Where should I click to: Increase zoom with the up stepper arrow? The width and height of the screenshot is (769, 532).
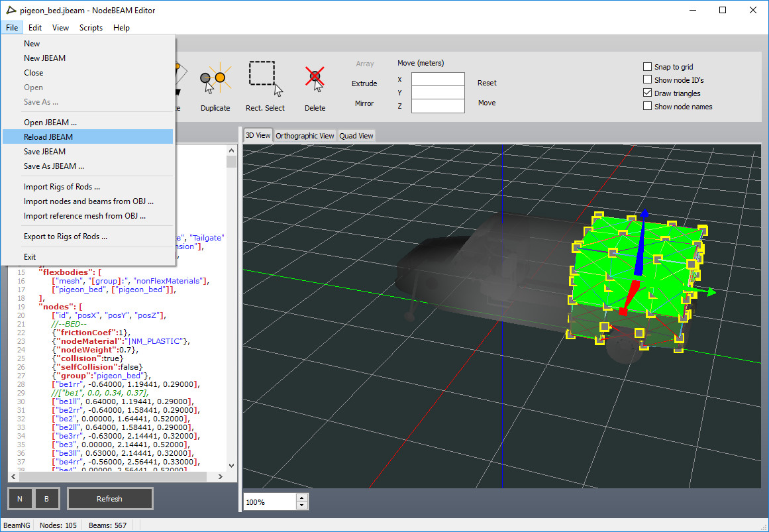(x=302, y=498)
